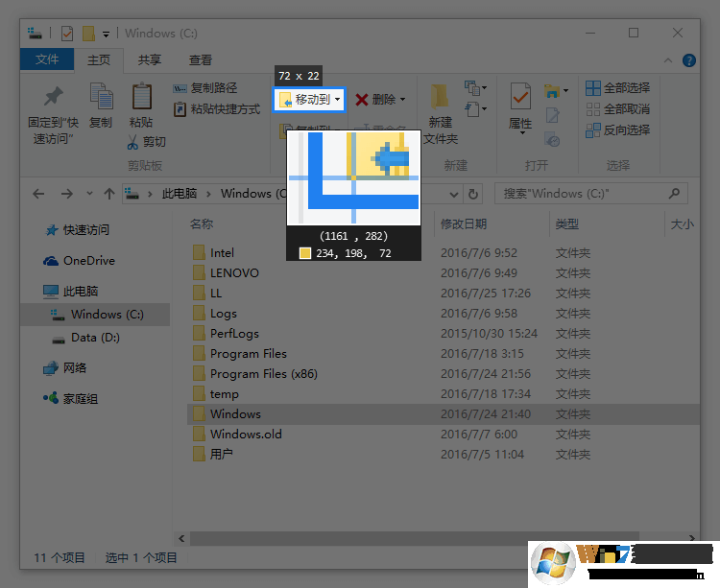Click the Help question mark icon
Image resolution: width=720 pixels, height=588 pixels.
(x=688, y=60)
